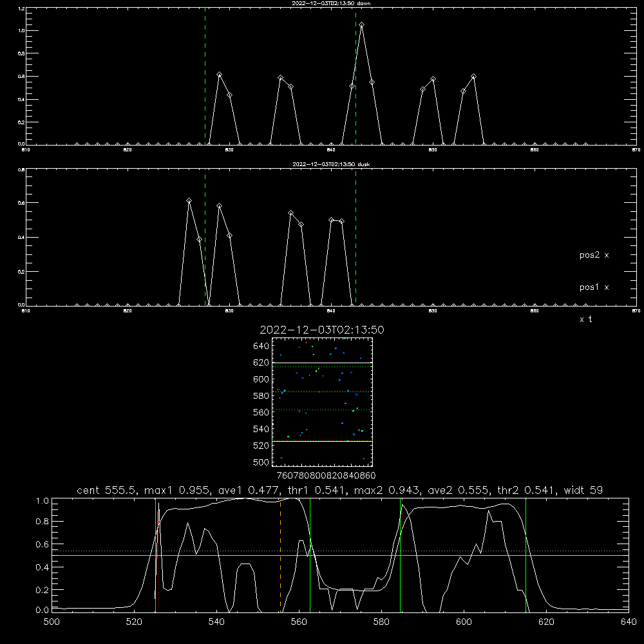The image size is (644, 644).
Task: Click the 'pos1 x' label
Action: coord(594,287)
